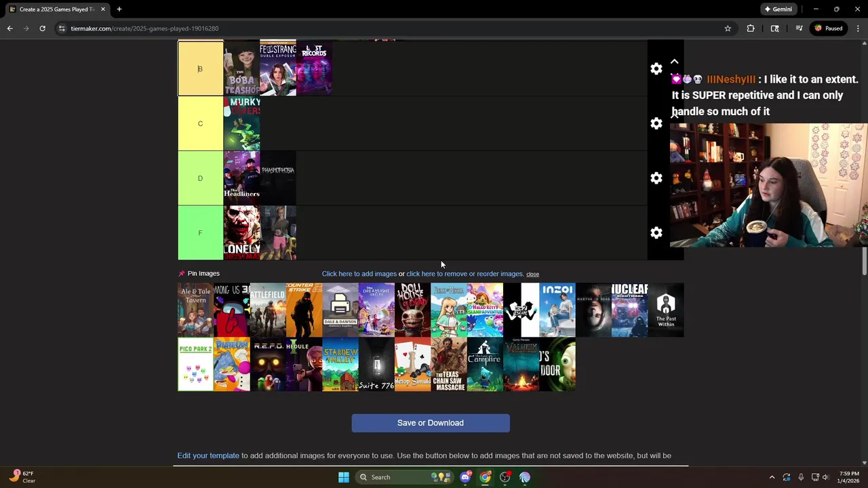Open the Gemini button in title bar
The image size is (868, 488).
coord(778,9)
